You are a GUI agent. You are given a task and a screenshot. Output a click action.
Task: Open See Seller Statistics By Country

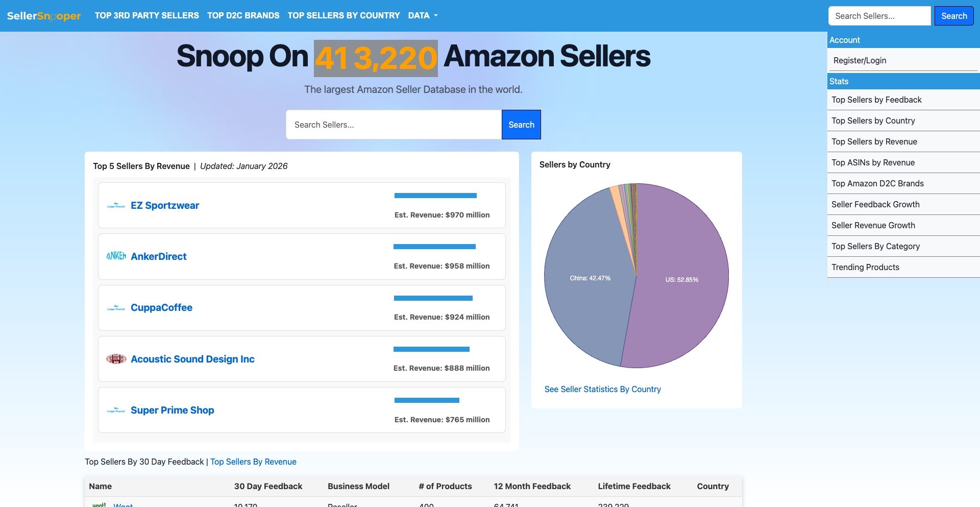(603, 389)
